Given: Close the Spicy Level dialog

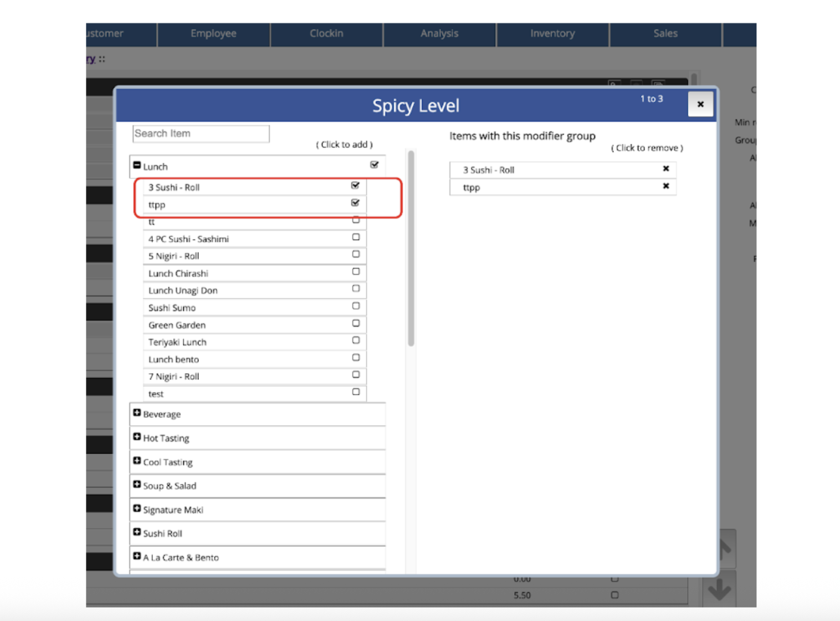Looking at the screenshot, I should coord(700,104).
